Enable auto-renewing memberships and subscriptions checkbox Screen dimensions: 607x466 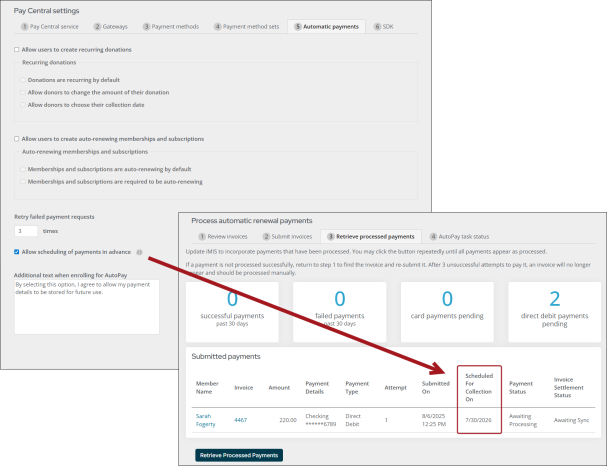click(17, 139)
